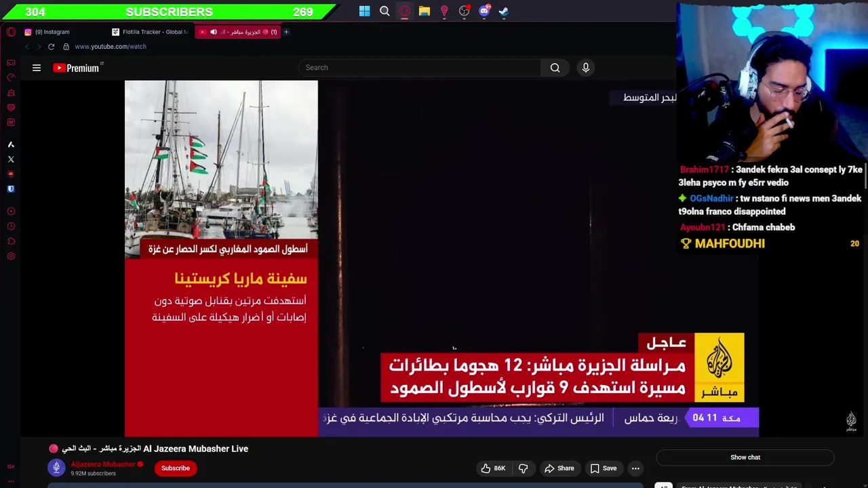This screenshot has height=488, width=868.
Task: Dislike the video
Action: [523, 468]
